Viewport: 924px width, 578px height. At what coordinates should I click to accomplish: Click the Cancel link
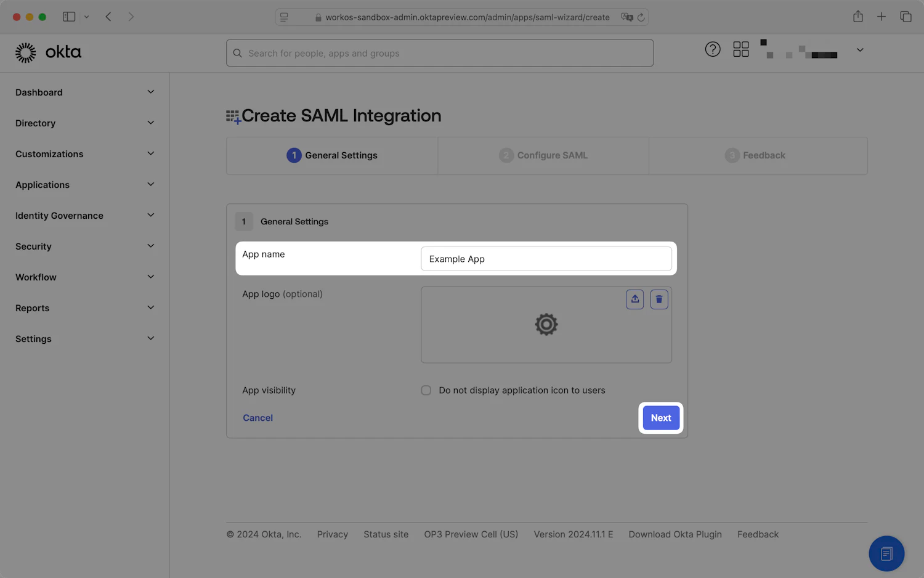tap(257, 418)
